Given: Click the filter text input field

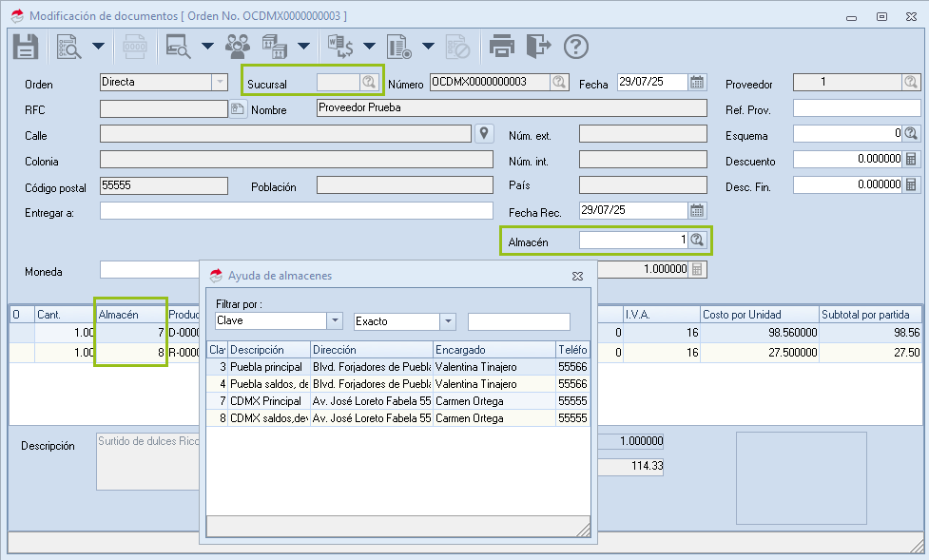Looking at the screenshot, I should (518, 321).
